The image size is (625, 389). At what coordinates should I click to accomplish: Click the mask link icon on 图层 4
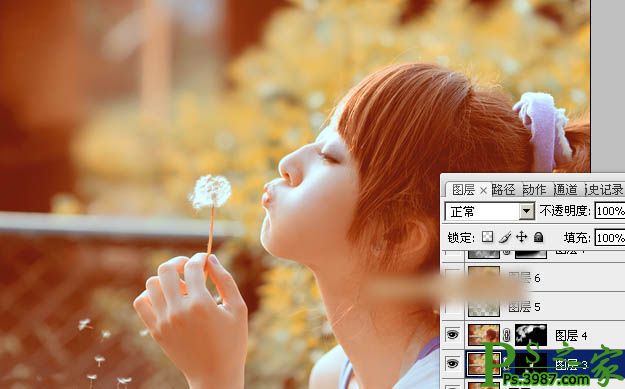tap(507, 335)
